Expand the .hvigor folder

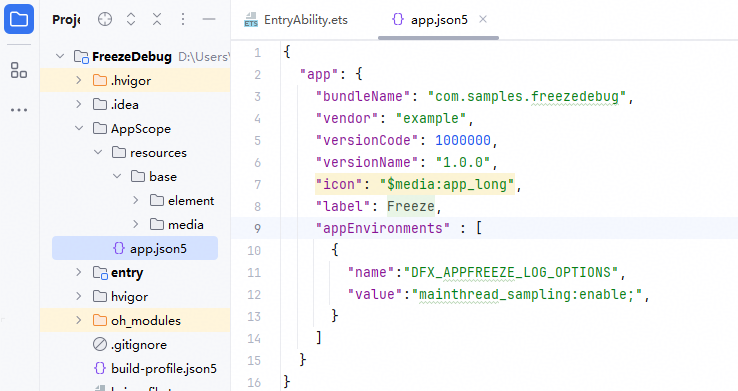[x=79, y=80]
